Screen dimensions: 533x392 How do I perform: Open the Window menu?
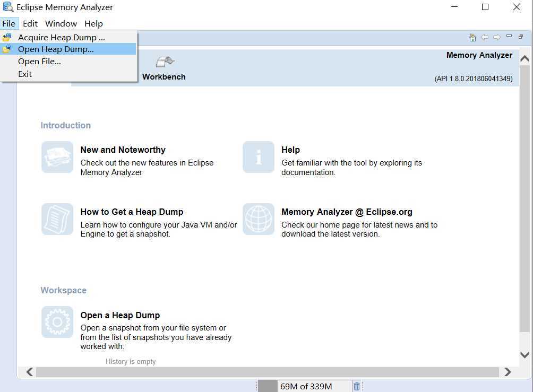click(x=61, y=24)
